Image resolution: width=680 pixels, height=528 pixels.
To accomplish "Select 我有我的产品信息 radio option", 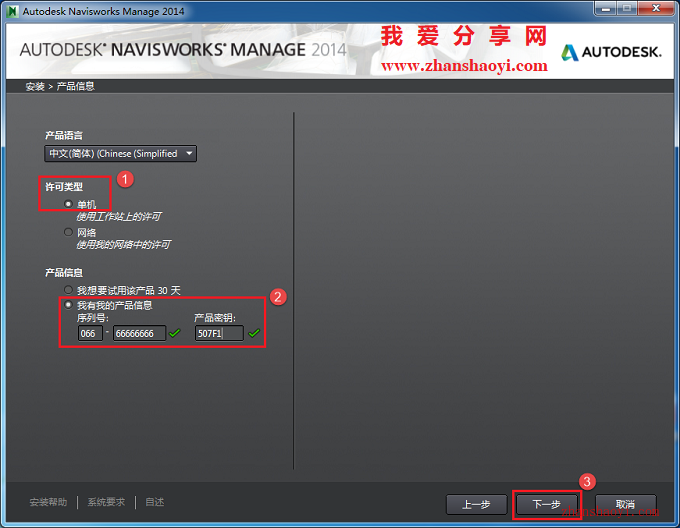I will [x=68, y=305].
